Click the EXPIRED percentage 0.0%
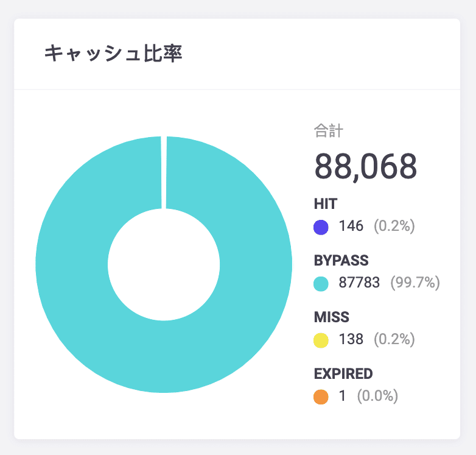This screenshot has width=476, height=455. click(x=377, y=397)
